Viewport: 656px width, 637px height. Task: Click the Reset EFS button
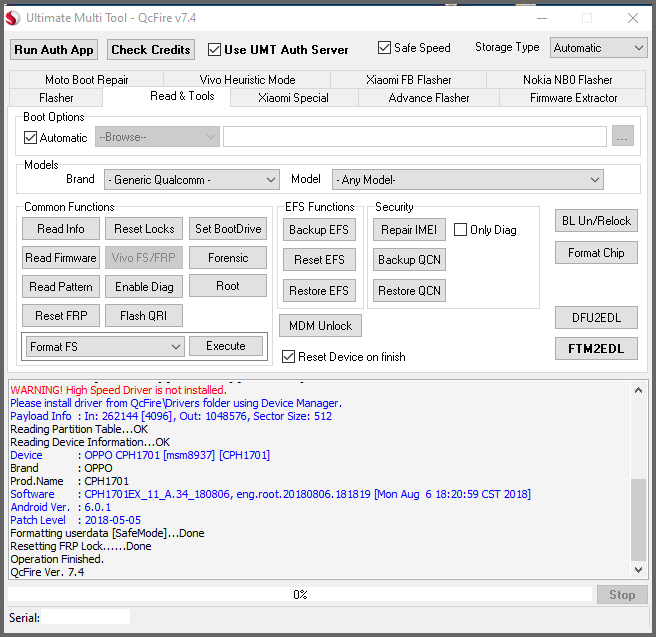(319, 260)
